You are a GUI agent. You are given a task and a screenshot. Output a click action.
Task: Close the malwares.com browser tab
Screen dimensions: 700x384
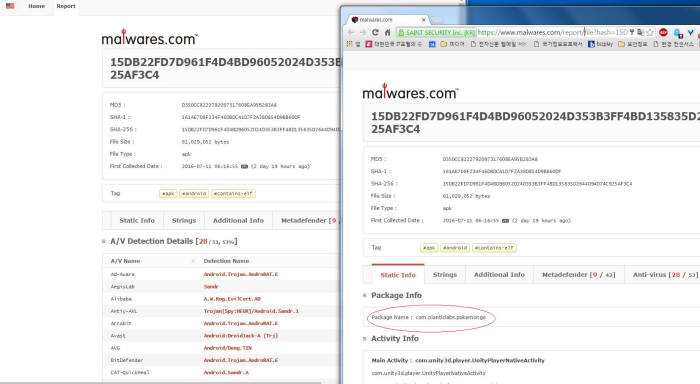pos(424,20)
